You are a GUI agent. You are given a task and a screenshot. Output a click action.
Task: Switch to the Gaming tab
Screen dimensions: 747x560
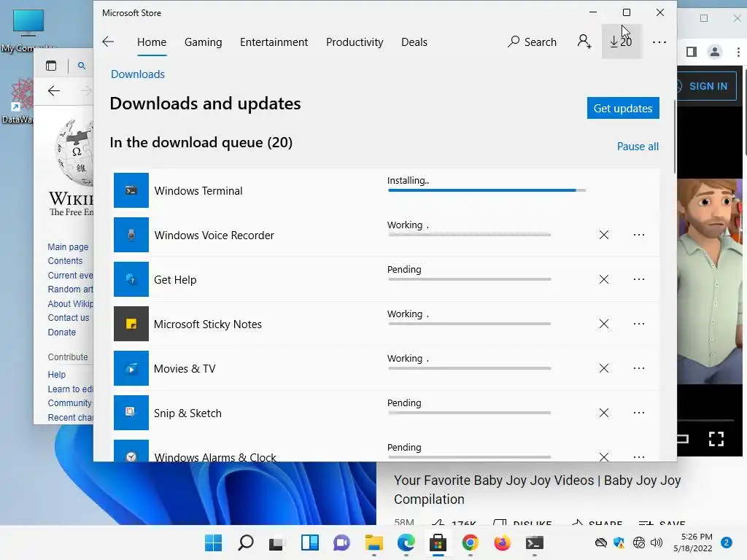204,42
